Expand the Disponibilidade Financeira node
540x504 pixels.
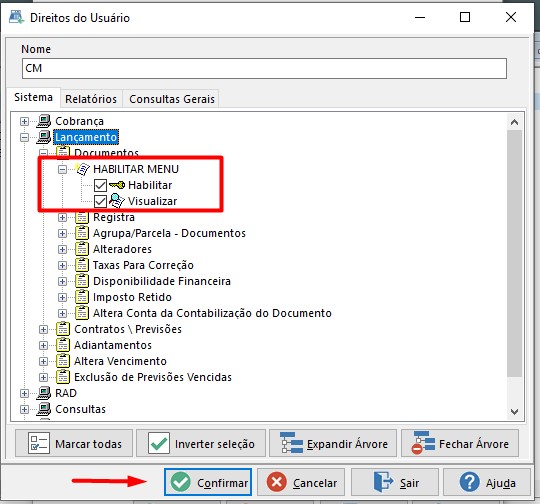(x=62, y=281)
